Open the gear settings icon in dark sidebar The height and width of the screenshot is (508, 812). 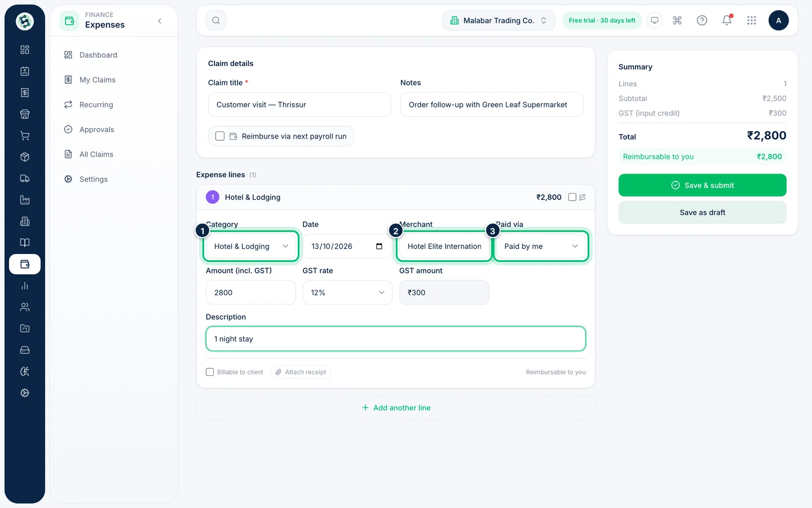pos(24,393)
